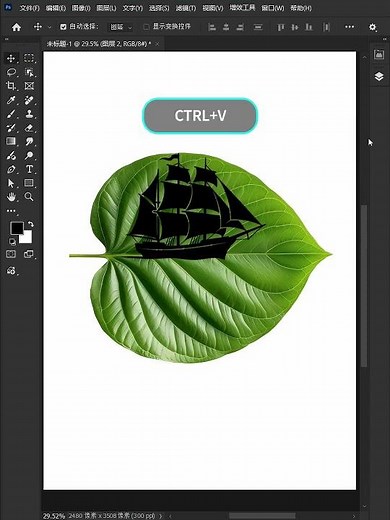Select the Crop tool
390x520 pixels.
11,86
